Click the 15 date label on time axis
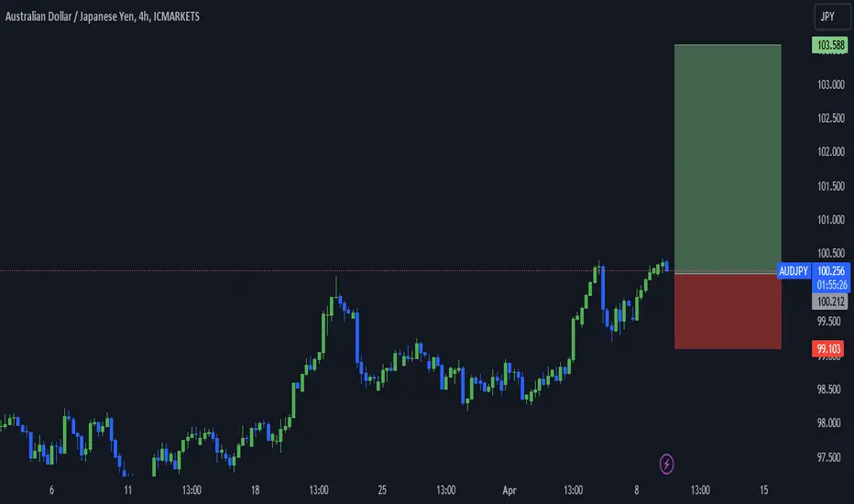 [x=763, y=490]
